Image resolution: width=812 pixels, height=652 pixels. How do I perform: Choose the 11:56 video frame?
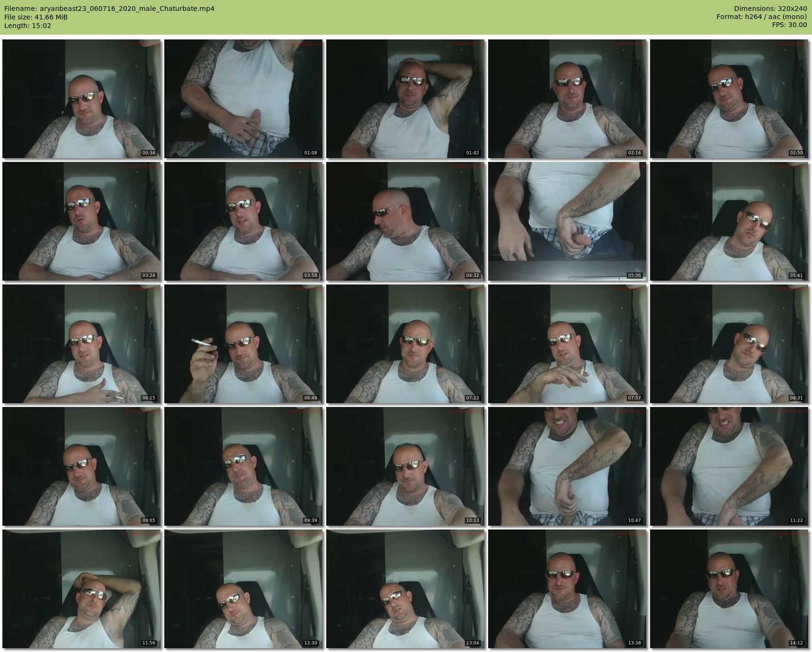tap(81, 589)
